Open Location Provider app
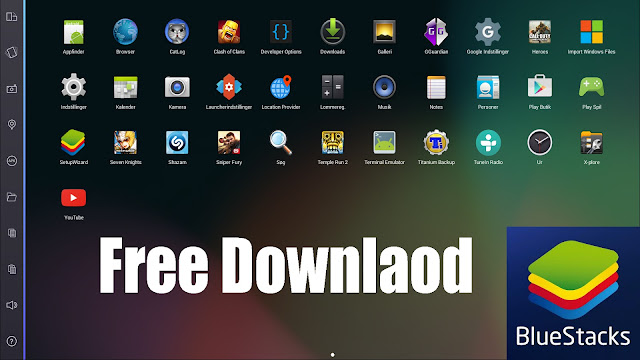This screenshot has height=360, width=640. pos(281,87)
